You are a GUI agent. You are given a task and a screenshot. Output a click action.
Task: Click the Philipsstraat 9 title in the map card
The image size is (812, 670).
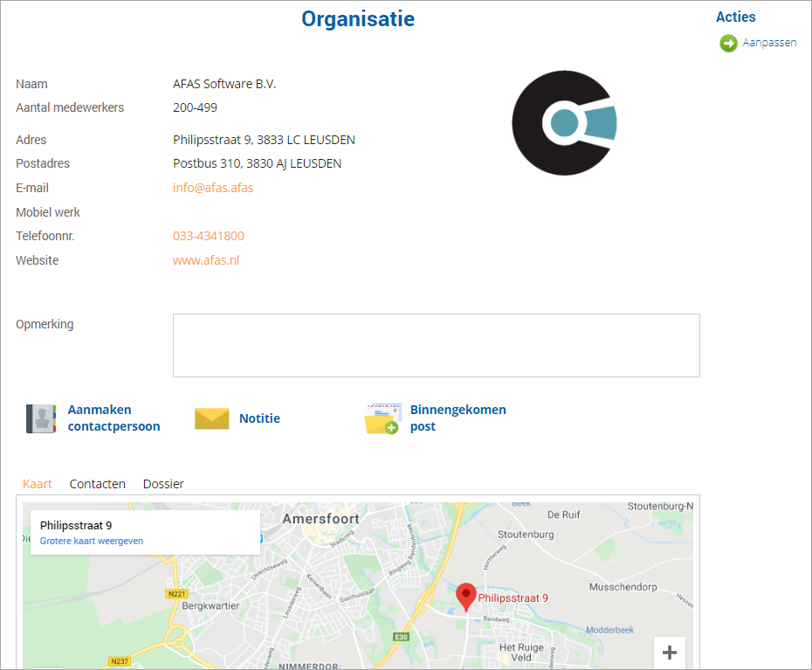point(76,525)
